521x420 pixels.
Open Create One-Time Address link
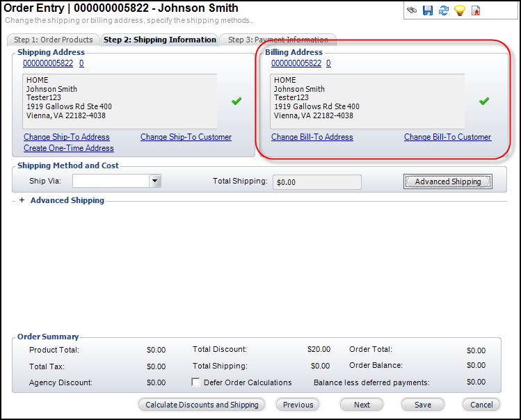(69, 148)
